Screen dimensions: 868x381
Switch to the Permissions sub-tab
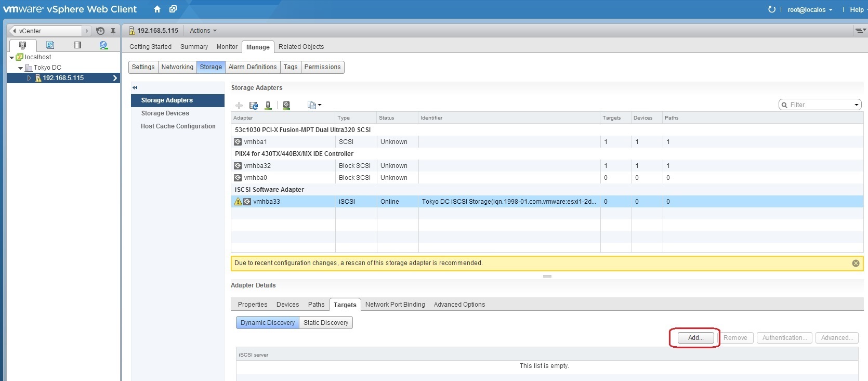[322, 67]
